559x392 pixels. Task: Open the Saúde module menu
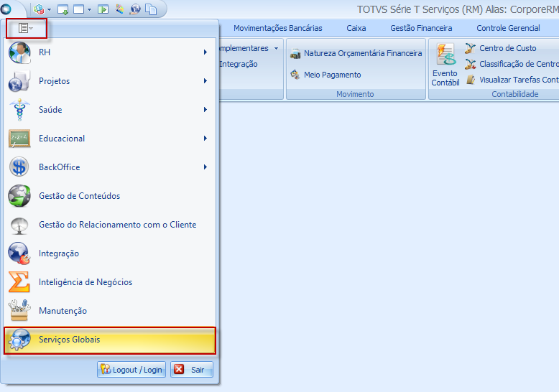[109, 110]
